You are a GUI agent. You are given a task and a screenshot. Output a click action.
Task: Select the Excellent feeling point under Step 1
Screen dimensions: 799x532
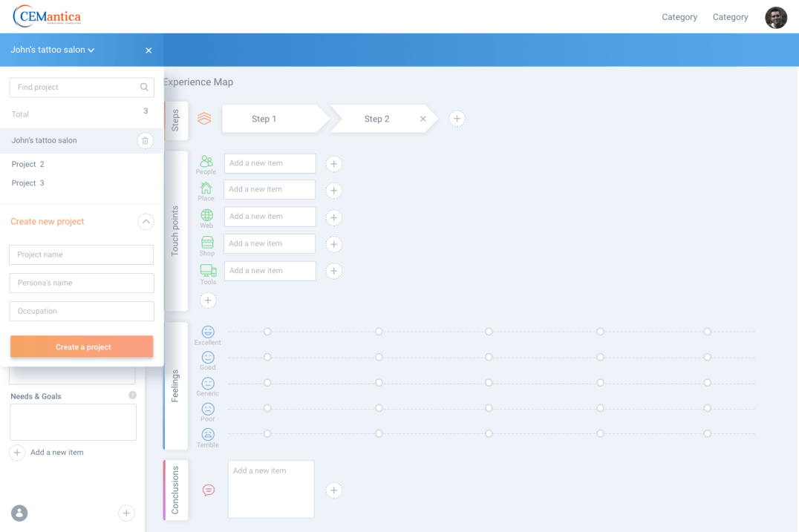pos(267,332)
